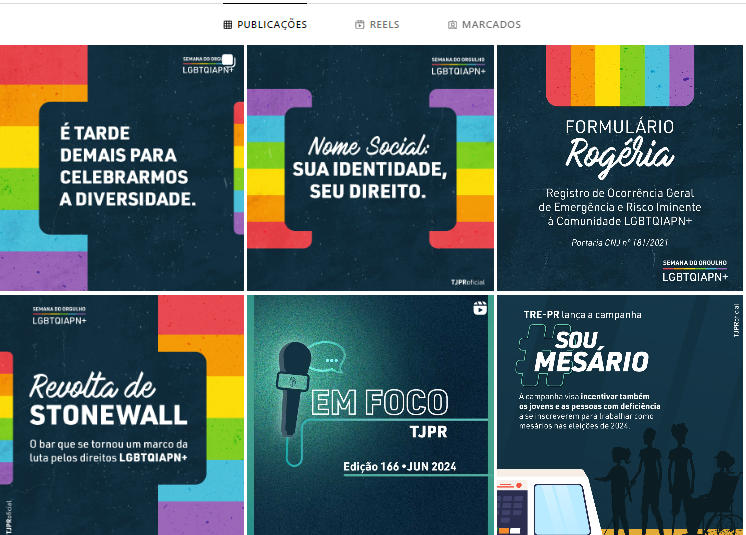This screenshot has height=535, width=746.
Task: Open the Marcados tab
Action: [484, 25]
